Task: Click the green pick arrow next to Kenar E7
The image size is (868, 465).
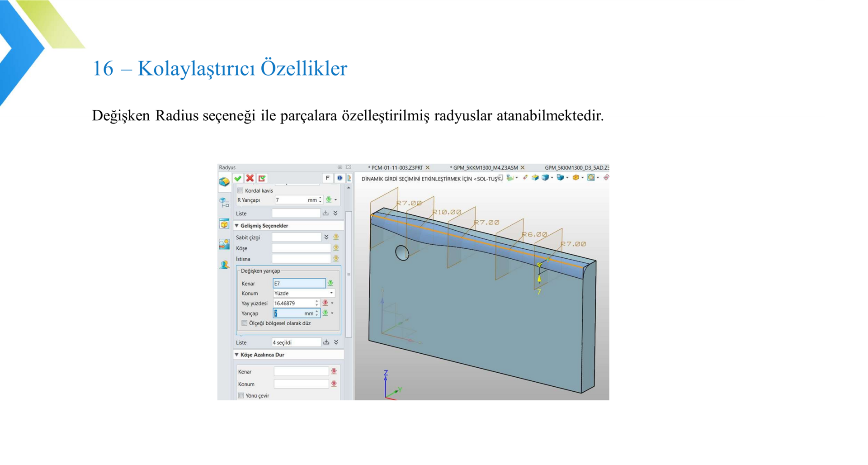Action: [x=330, y=283]
